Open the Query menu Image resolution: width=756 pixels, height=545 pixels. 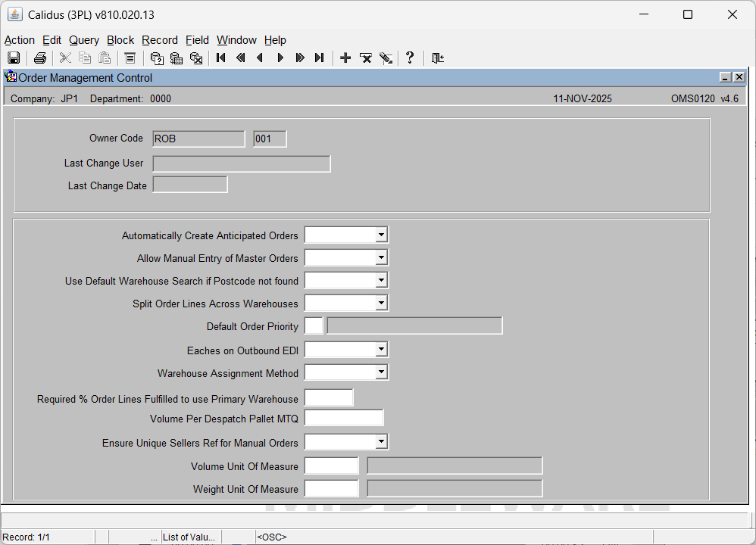tap(84, 40)
